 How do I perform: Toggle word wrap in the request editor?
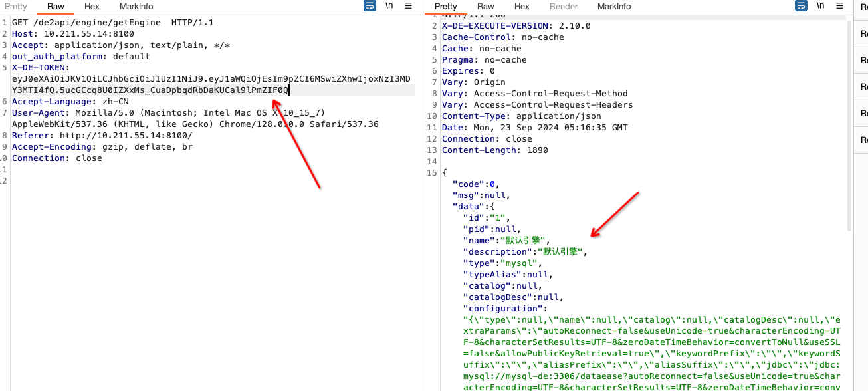[x=370, y=6]
